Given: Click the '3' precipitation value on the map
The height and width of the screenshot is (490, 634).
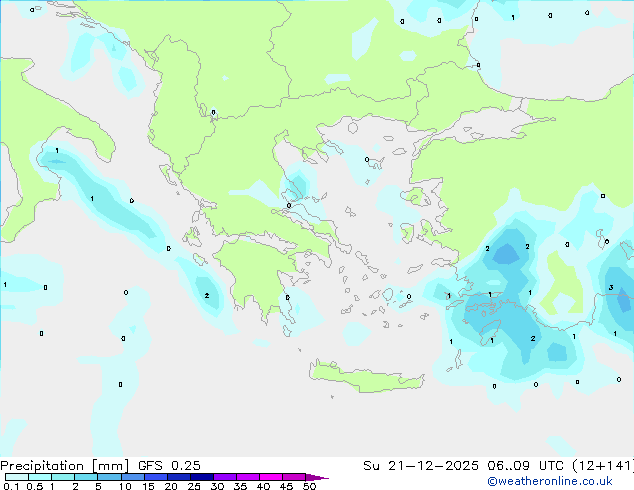Looking at the screenshot, I should click(x=611, y=287).
